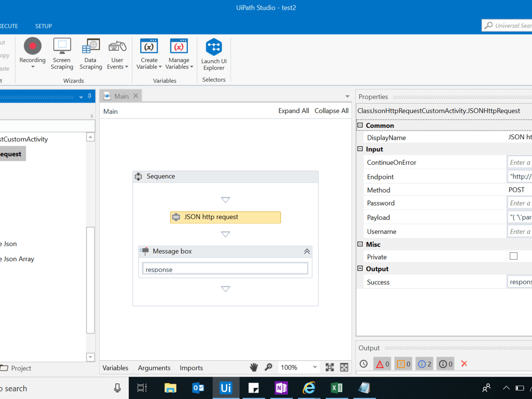Screen dimensions: 532x399
Task: Collapse the Message box activity
Action: tap(307, 251)
